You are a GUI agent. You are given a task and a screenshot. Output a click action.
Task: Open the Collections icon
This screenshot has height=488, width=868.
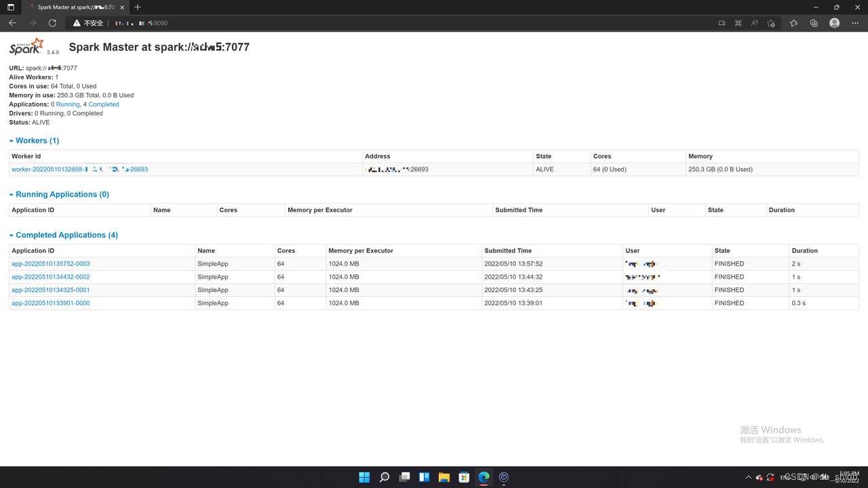814,23
